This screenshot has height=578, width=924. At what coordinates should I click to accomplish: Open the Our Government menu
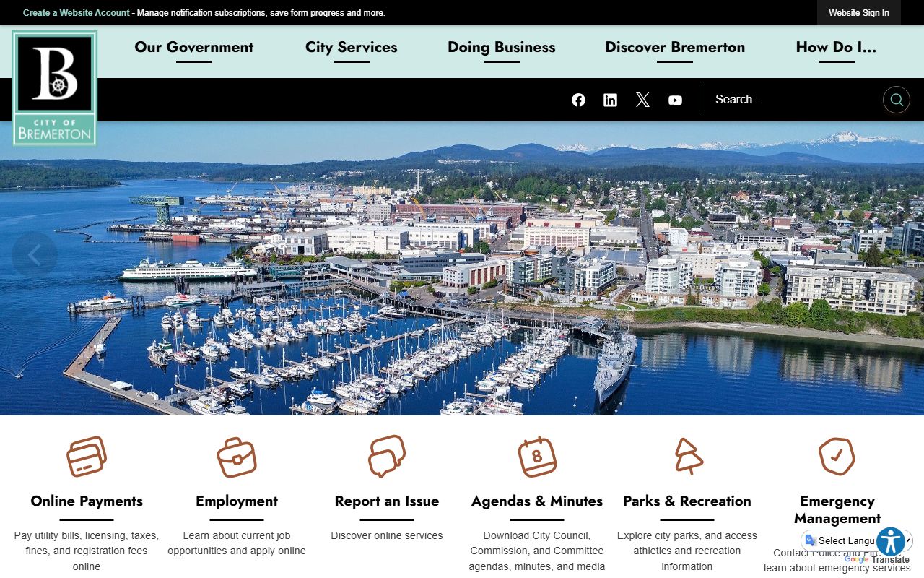[x=193, y=47]
